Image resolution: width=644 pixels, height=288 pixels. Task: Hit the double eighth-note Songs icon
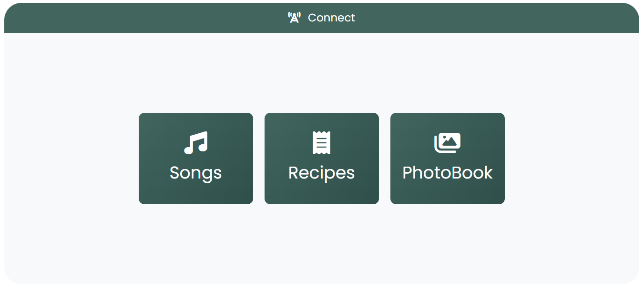tap(196, 143)
